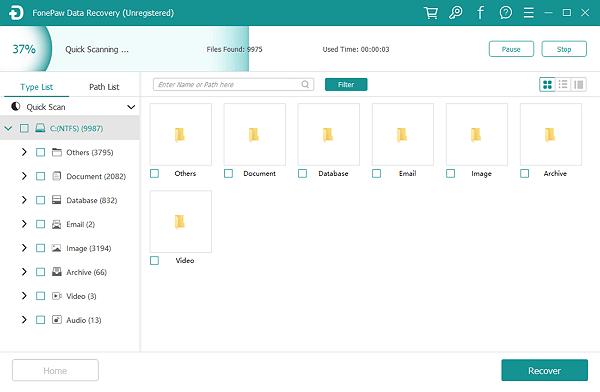Click the search magnifier icon

[x=305, y=84]
